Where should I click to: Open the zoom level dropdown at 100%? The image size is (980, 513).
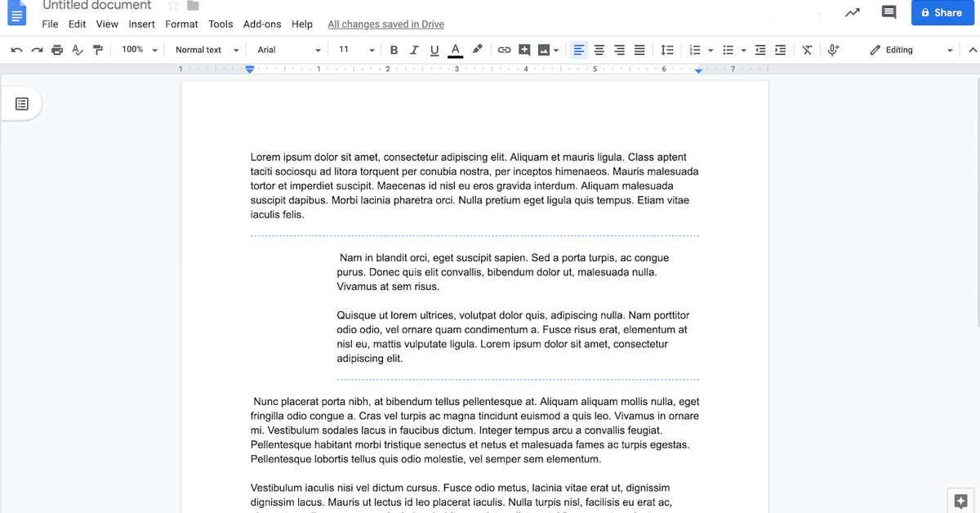(x=140, y=50)
